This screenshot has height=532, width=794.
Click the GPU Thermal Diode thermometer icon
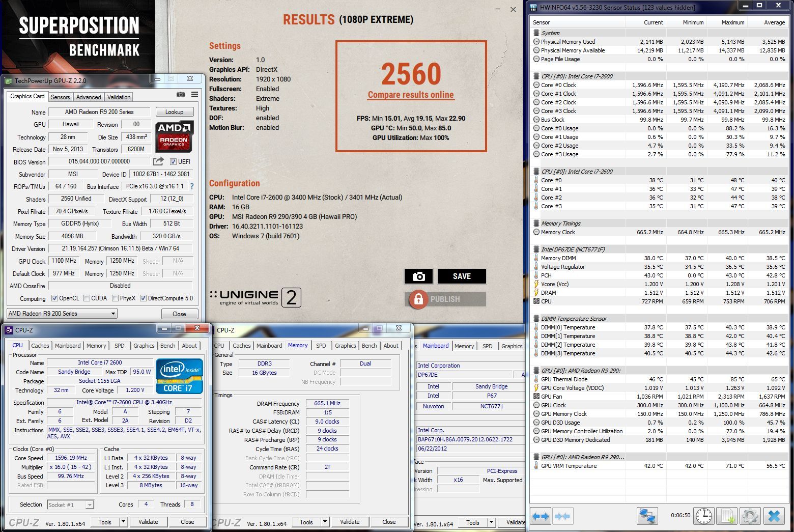click(536, 379)
